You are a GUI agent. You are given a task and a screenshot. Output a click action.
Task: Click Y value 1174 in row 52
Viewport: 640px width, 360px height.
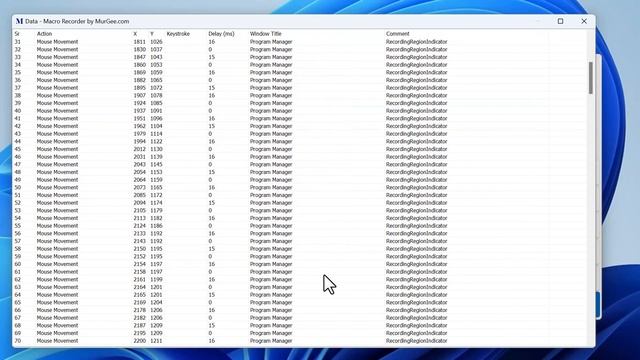pos(156,203)
